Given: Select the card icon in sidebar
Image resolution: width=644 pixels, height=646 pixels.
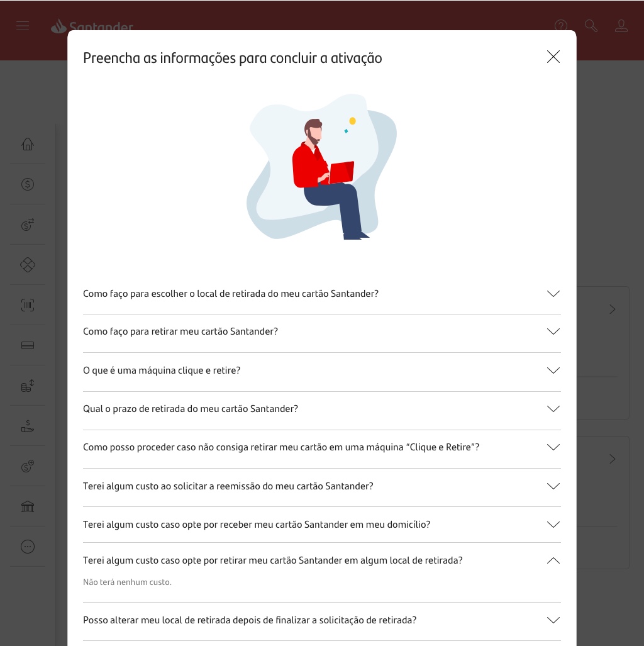Looking at the screenshot, I should click(x=28, y=345).
